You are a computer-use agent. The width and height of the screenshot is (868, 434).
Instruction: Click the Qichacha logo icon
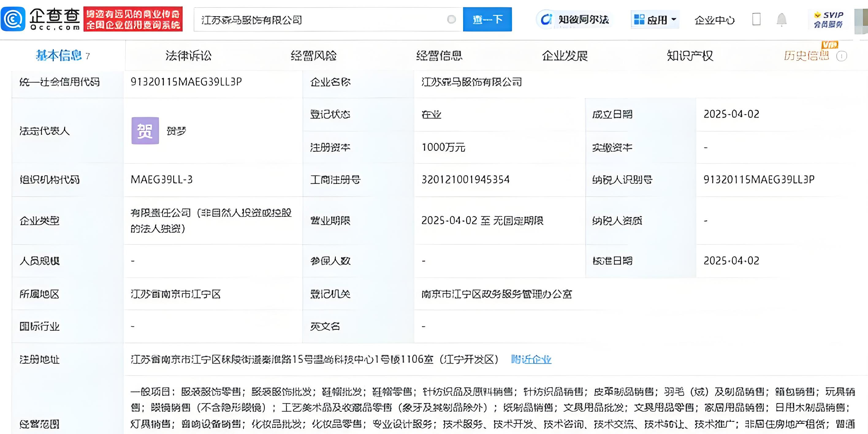(13, 19)
